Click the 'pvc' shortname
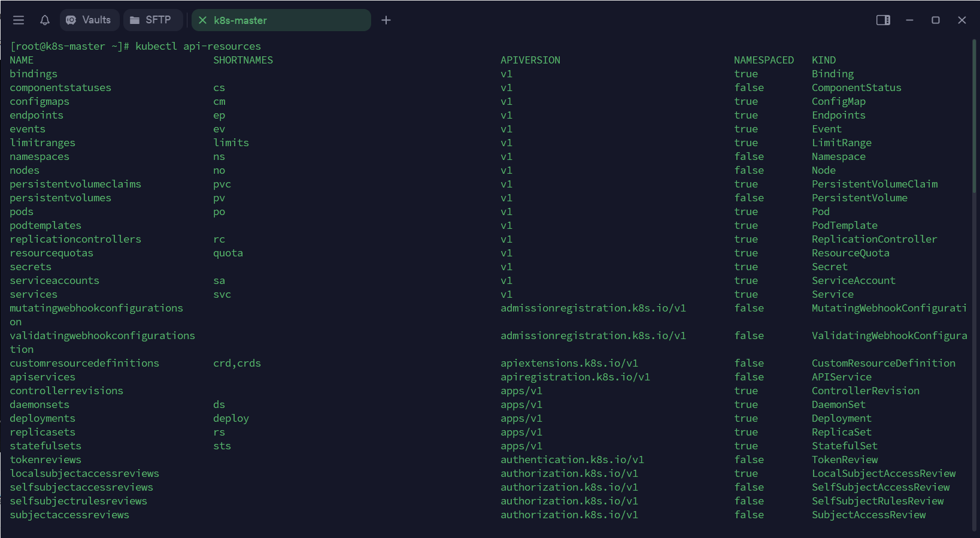Image resolution: width=980 pixels, height=538 pixels. pos(222,184)
